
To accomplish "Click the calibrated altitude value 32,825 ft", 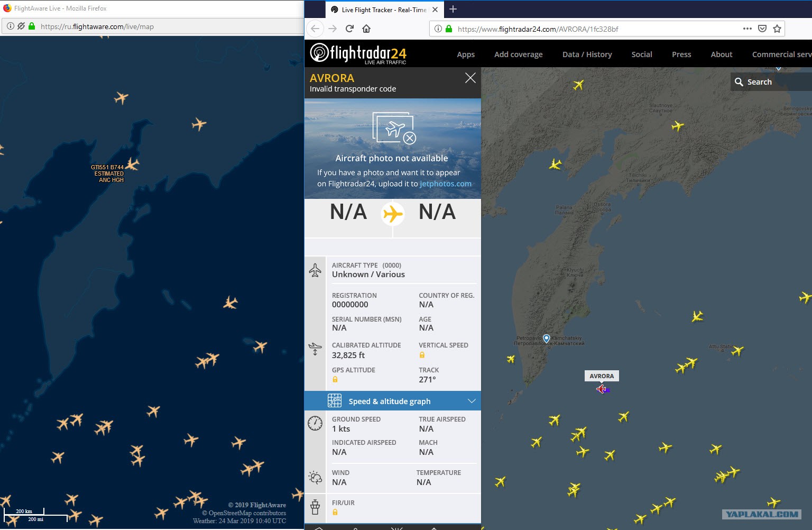I will 348,355.
